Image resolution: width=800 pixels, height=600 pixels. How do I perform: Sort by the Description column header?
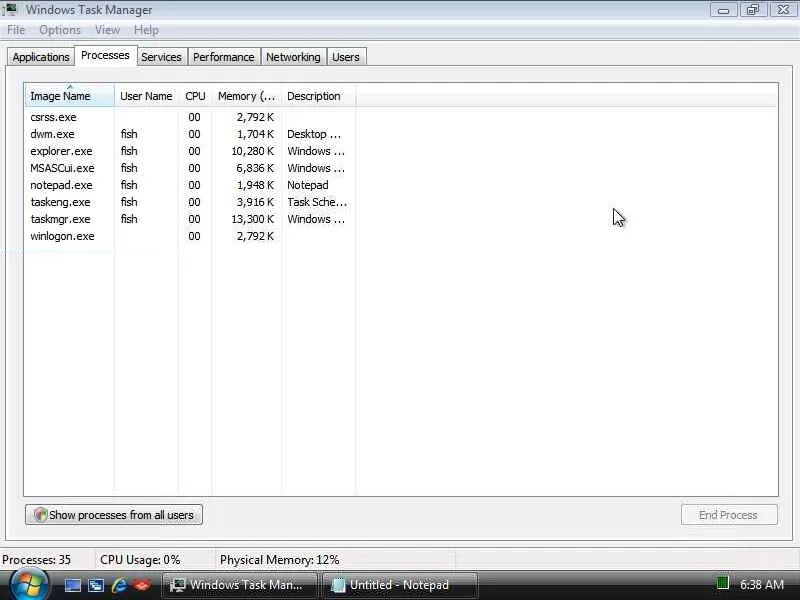[318, 96]
